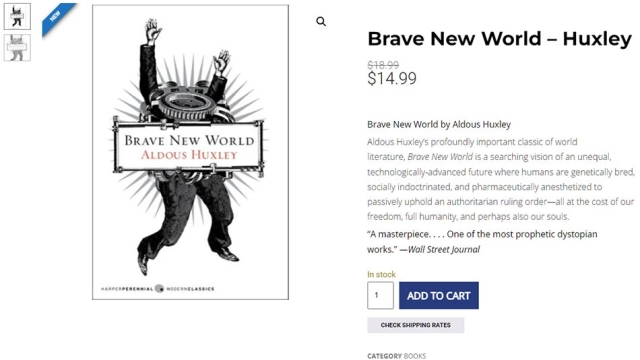640x360 pixels.
Task: Click CHECK SHIPPING RATES button
Action: 416,325
